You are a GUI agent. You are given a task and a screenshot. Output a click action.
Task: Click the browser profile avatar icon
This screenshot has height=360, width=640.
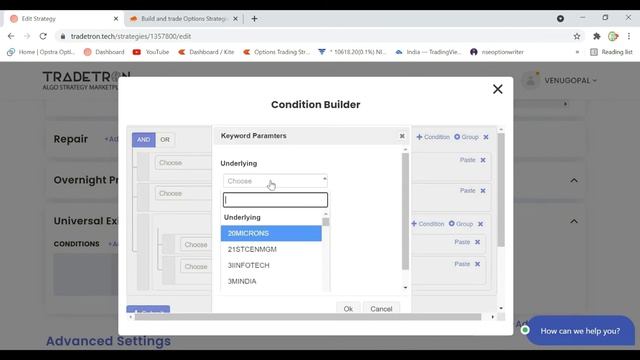click(613, 36)
